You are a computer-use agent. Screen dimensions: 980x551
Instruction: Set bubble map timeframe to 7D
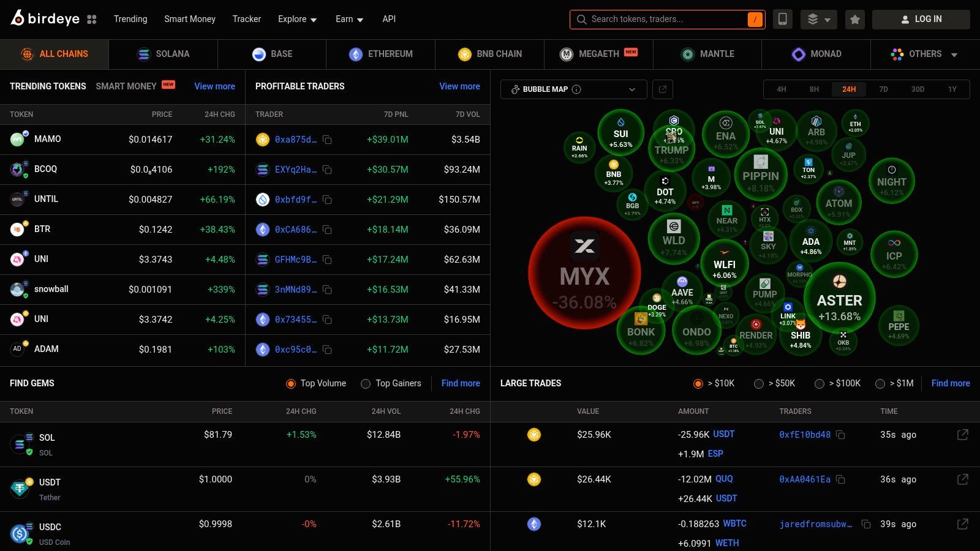coord(883,89)
